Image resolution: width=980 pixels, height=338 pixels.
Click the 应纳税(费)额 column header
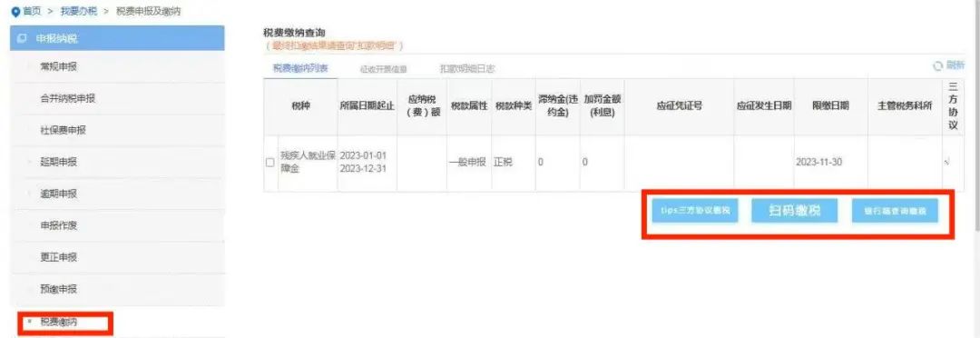click(x=422, y=106)
